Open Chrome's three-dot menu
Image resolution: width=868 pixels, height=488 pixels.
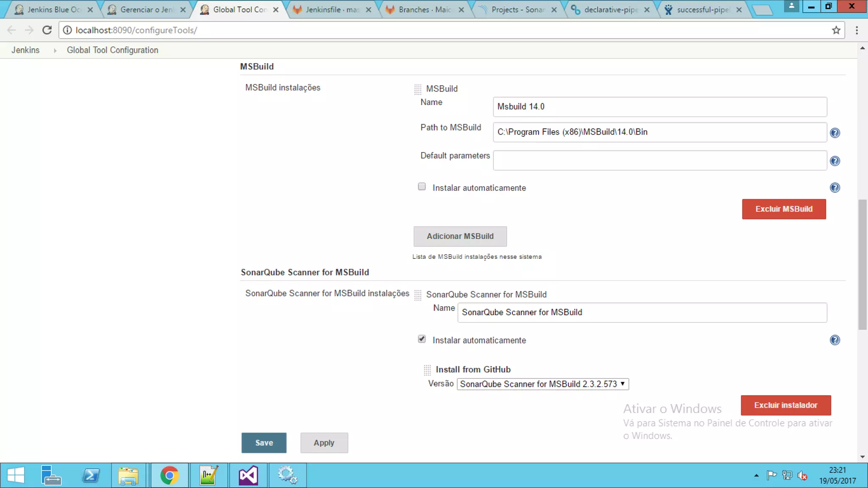(x=857, y=30)
